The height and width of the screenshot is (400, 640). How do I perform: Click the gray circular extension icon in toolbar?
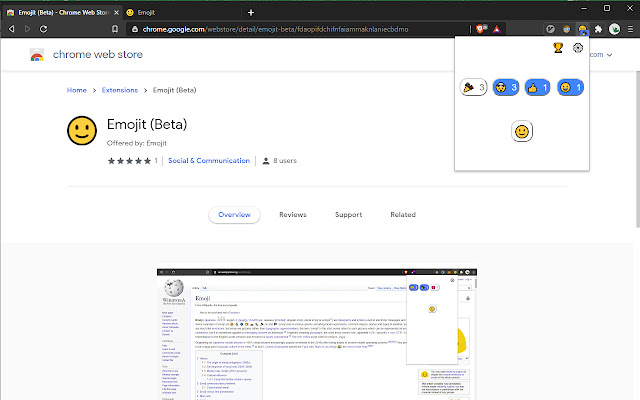pyautogui.click(x=551, y=29)
